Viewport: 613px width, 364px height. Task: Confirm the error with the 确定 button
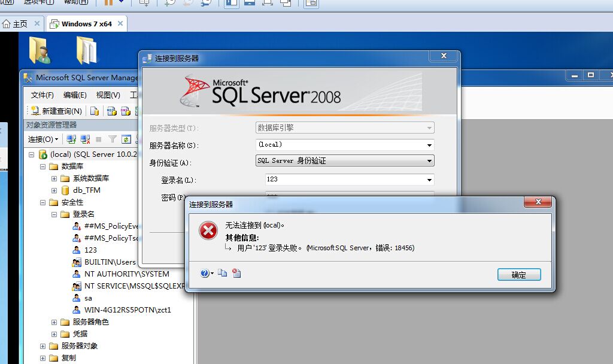(x=519, y=274)
